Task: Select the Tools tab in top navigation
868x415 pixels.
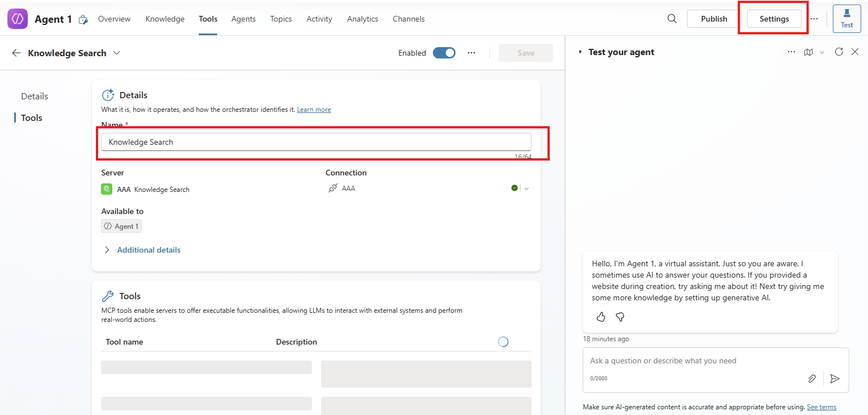Action: (x=208, y=19)
